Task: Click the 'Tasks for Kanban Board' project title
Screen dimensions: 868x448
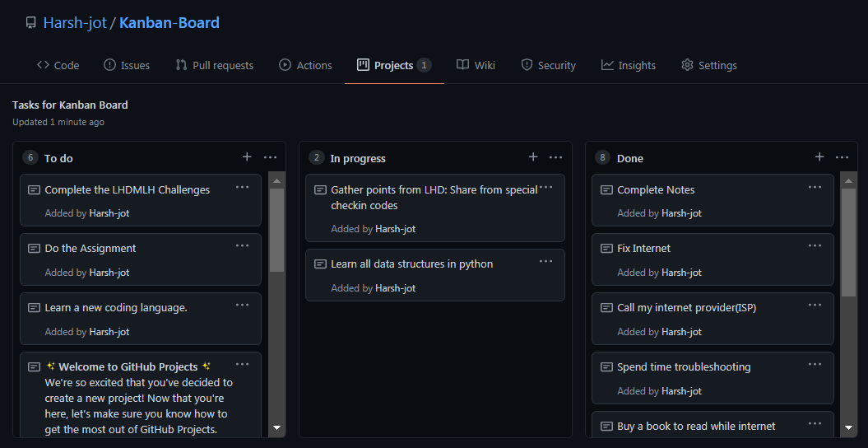Action: pyautogui.click(x=70, y=105)
